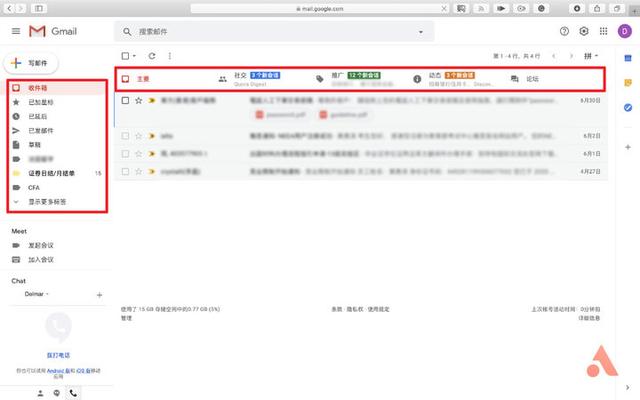Open the search options dropdown arrow
The height and width of the screenshot is (400, 640).
(421, 32)
